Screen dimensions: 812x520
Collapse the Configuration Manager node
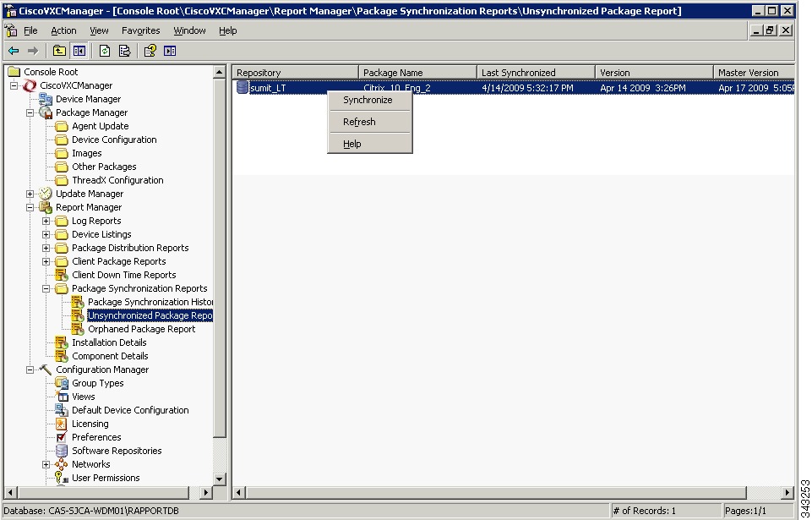(x=30, y=369)
